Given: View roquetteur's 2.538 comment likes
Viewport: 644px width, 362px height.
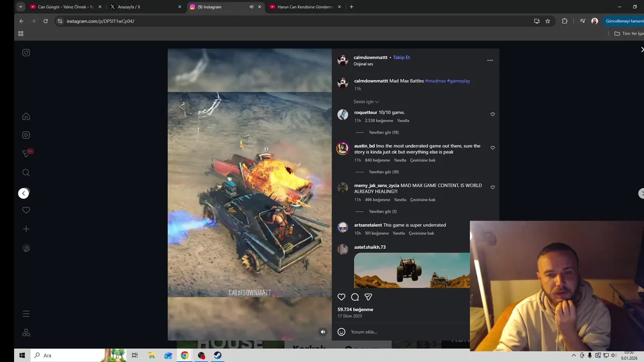Looking at the screenshot, I should (x=379, y=121).
